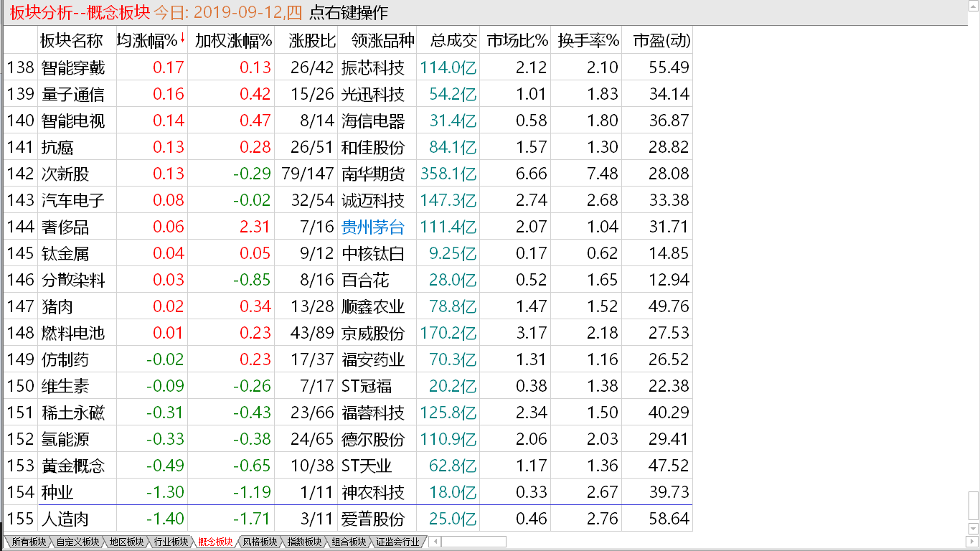Select the 奢侈品 sector name
This screenshot has width=980, height=551.
pos(65,227)
